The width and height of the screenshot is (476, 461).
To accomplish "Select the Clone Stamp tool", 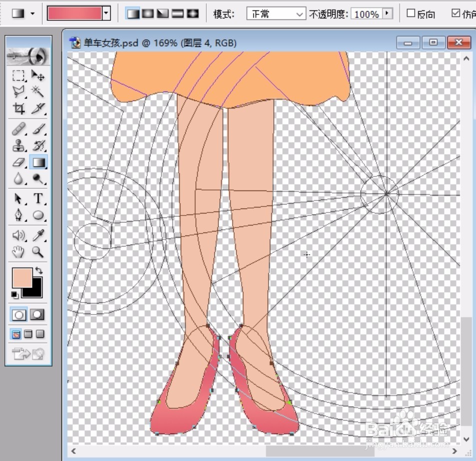I will point(18,145).
